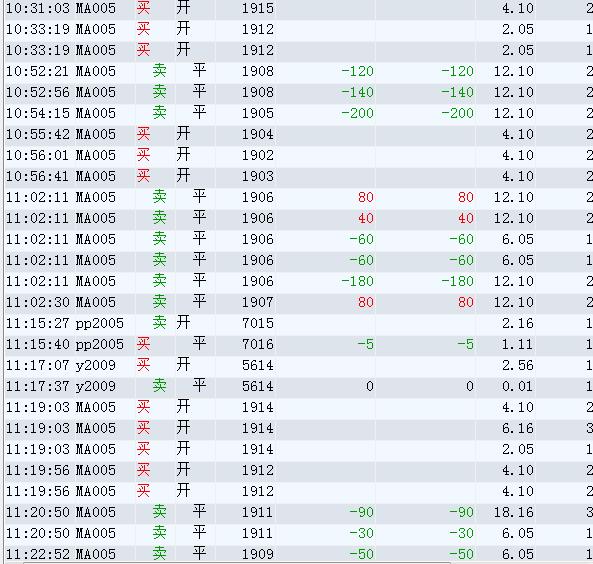
Task: Click the fee 18.16 cell
Action: pyautogui.click(x=514, y=512)
